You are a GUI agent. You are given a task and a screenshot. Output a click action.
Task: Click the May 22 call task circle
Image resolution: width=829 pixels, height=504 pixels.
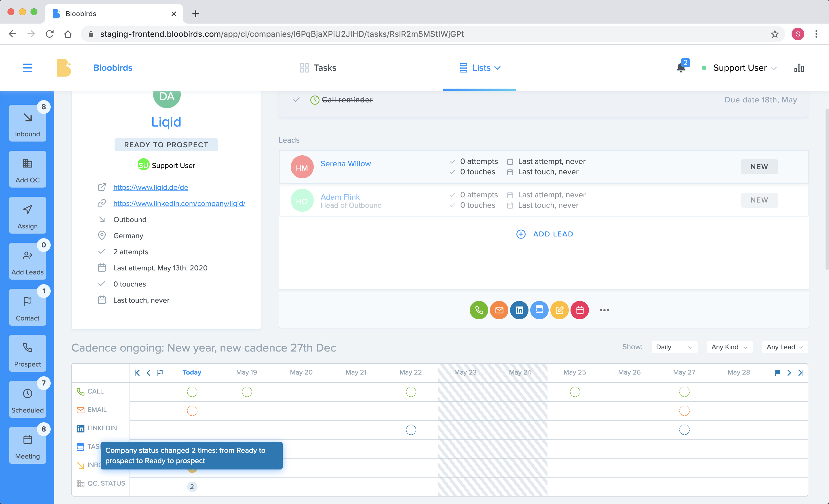(411, 392)
